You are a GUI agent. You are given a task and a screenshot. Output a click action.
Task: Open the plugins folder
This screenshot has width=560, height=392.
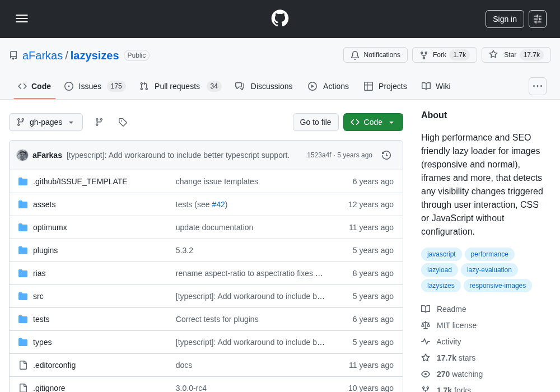point(45,250)
